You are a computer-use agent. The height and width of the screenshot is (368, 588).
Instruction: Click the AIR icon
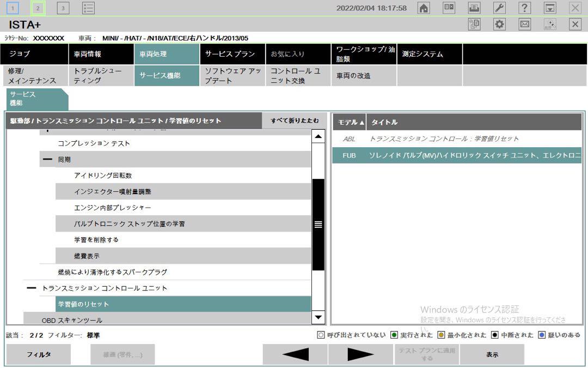coord(550,25)
